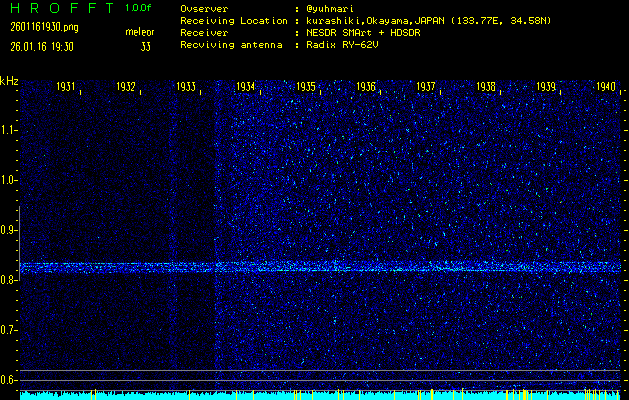Click the 1931 time marker
The image size is (629, 400).
tap(66, 86)
